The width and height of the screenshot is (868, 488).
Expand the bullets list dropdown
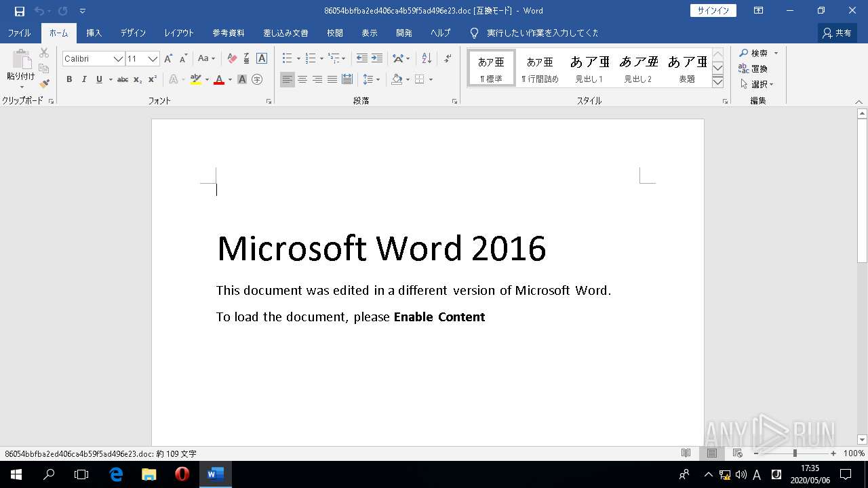[x=298, y=59]
